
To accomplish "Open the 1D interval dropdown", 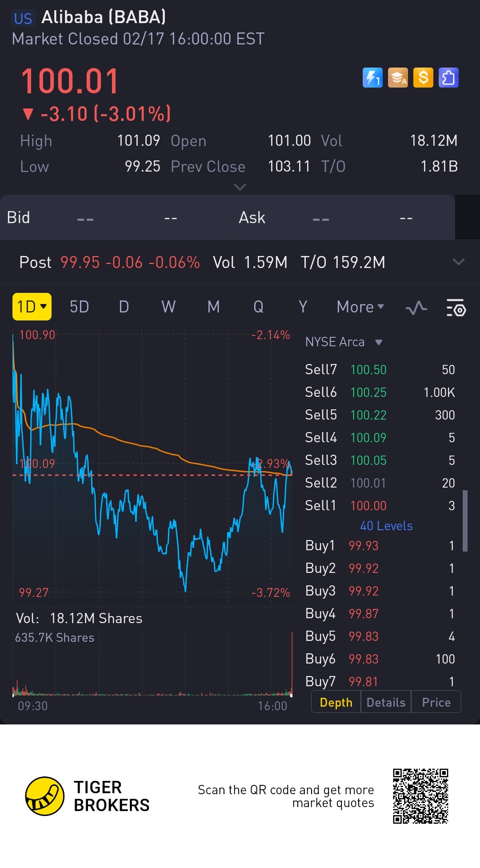I will point(32,307).
